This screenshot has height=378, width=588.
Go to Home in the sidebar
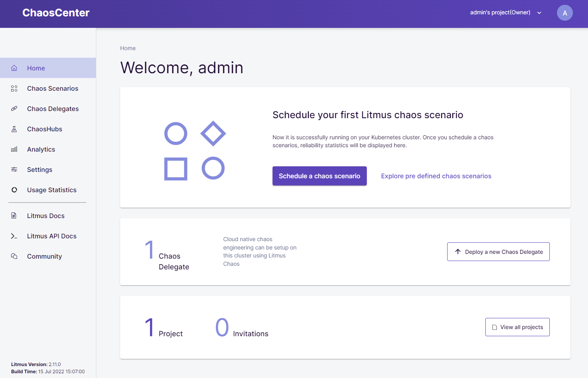coord(48,68)
